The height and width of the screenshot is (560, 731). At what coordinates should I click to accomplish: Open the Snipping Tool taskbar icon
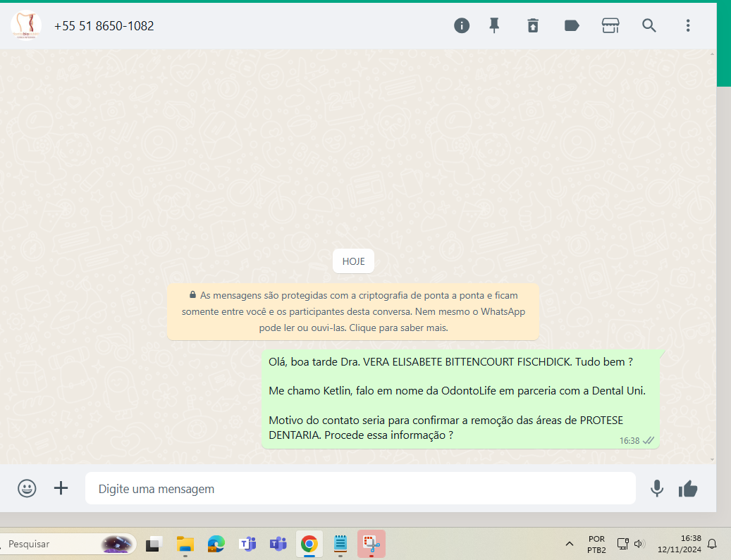[371, 544]
